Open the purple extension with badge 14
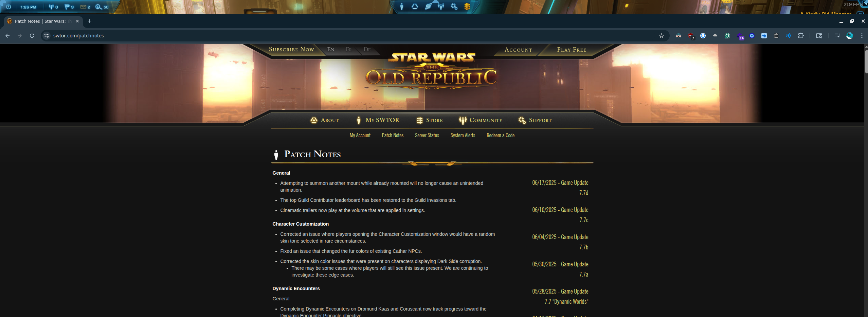This screenshot has height=317, width=868. point(740,36)
